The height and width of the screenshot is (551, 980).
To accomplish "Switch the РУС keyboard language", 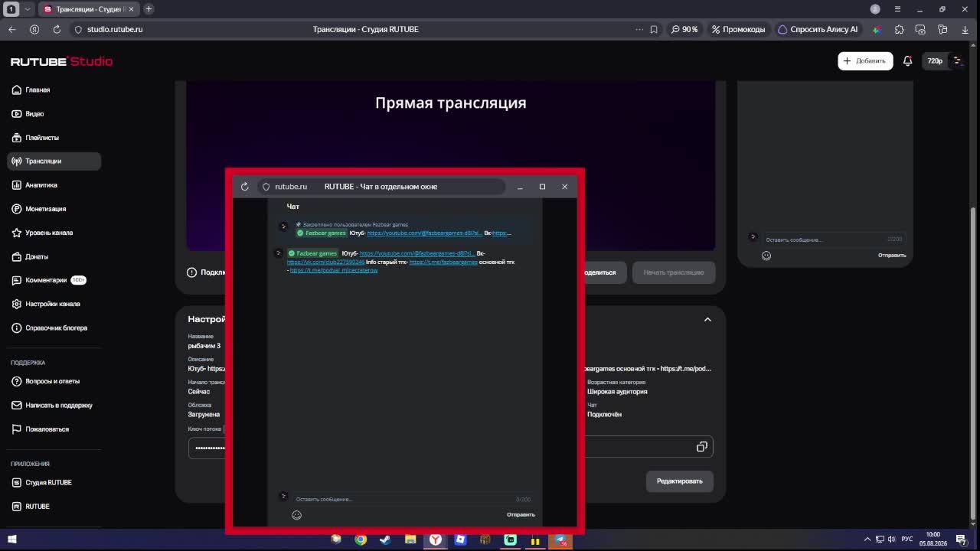I will point(907,540).
